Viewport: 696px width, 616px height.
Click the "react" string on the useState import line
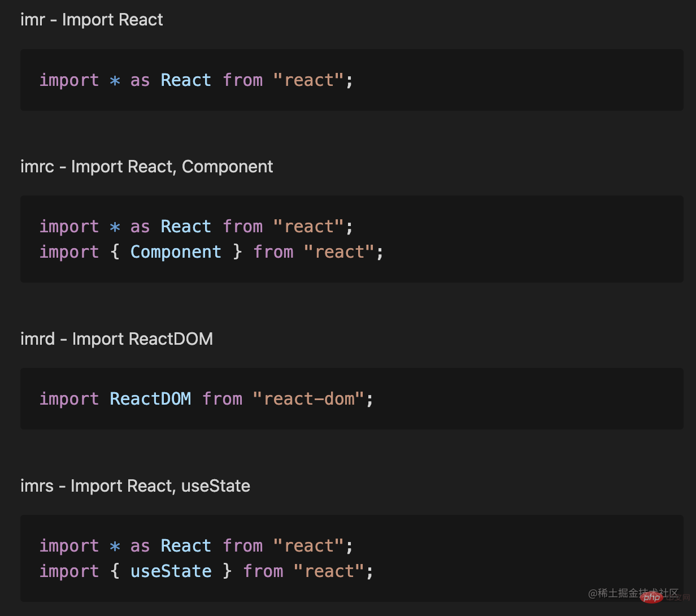(329, 571)
